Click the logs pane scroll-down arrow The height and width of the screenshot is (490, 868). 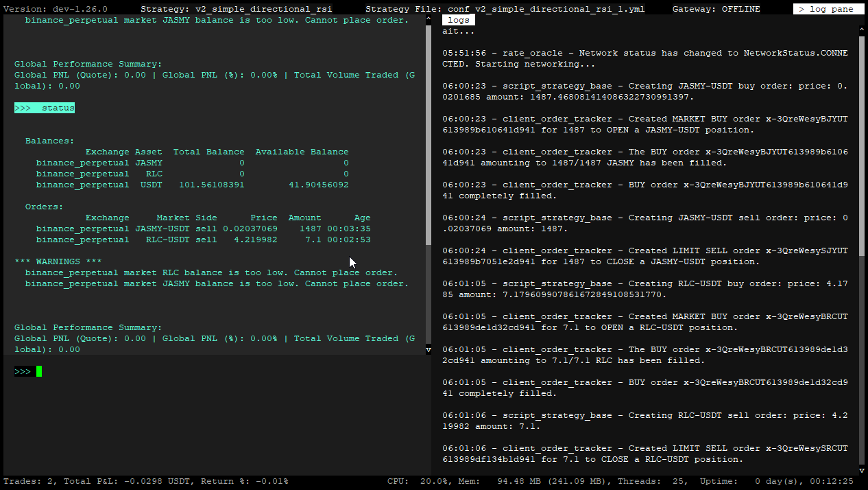coord(862,471)
